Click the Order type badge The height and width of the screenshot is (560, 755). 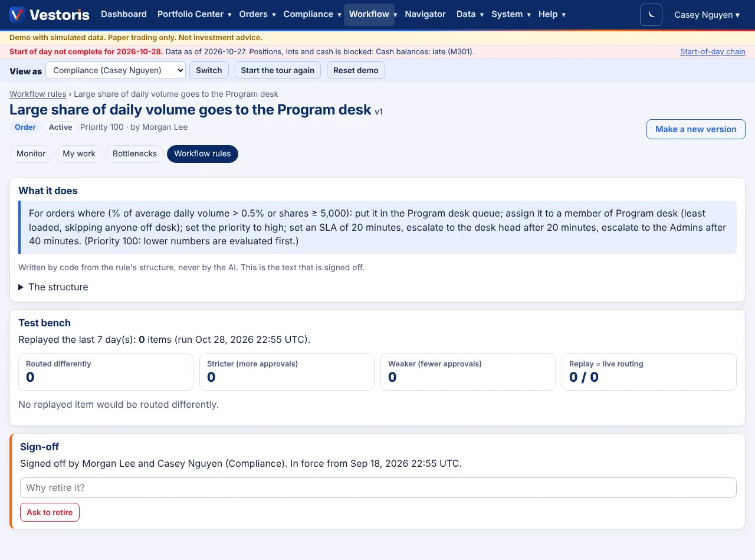[x=25, y=127]
